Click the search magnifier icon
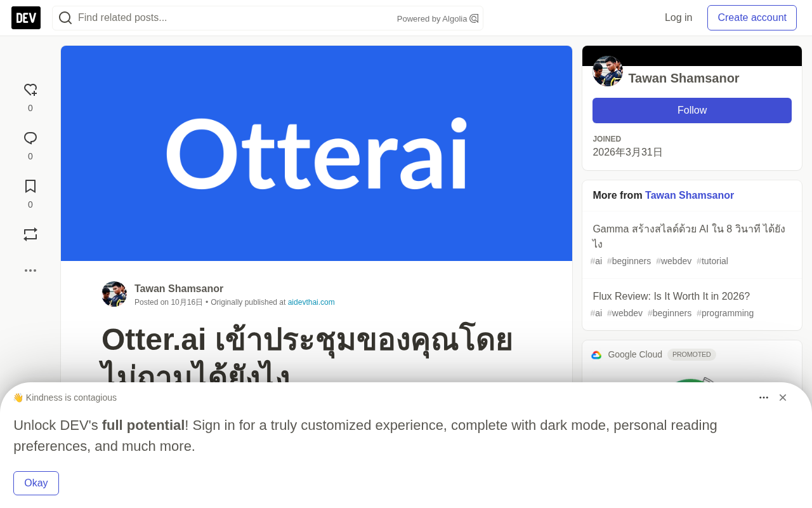Viewport: 812px width, 508px height. [65, 18]
